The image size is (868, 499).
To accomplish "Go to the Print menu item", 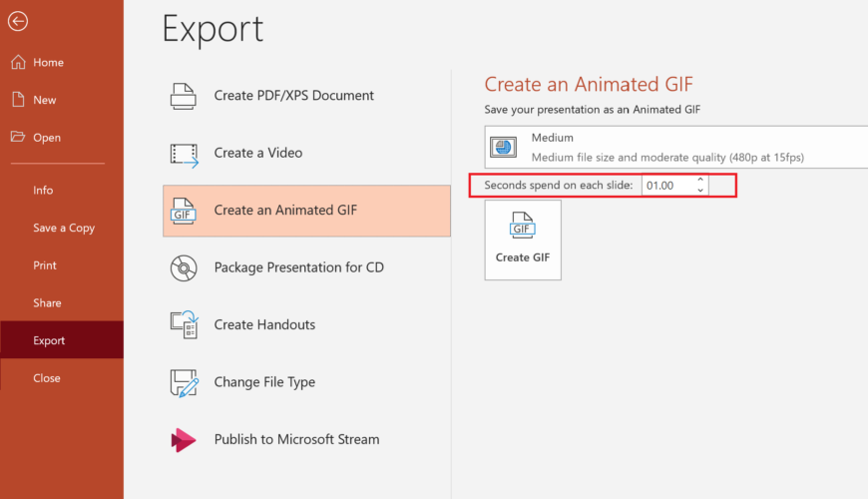I will 45,265.
